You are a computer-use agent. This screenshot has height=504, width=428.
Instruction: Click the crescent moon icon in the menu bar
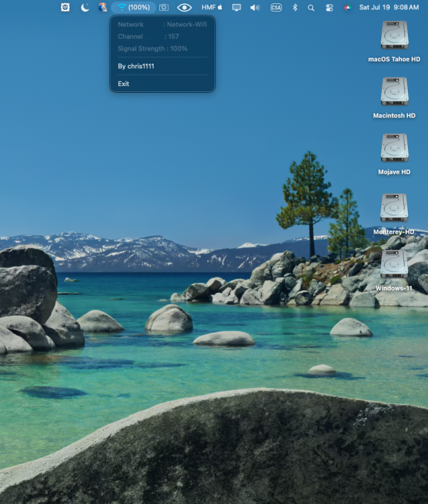click(85, 7)
